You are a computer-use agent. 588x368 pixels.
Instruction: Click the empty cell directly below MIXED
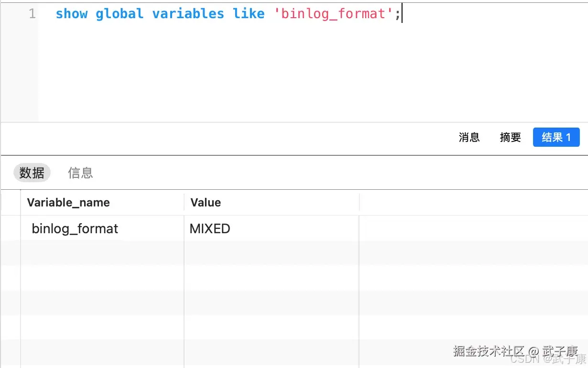[271, 253]
